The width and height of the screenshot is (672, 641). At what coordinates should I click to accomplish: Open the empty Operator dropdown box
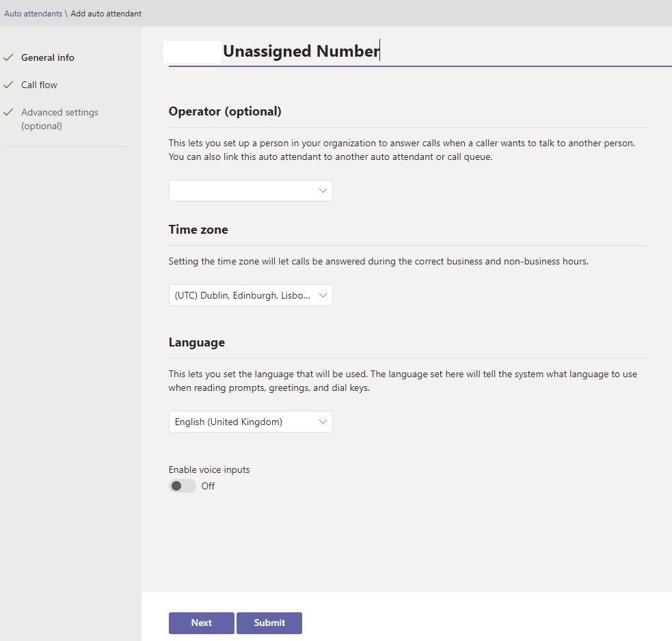[x=251, y=191]
